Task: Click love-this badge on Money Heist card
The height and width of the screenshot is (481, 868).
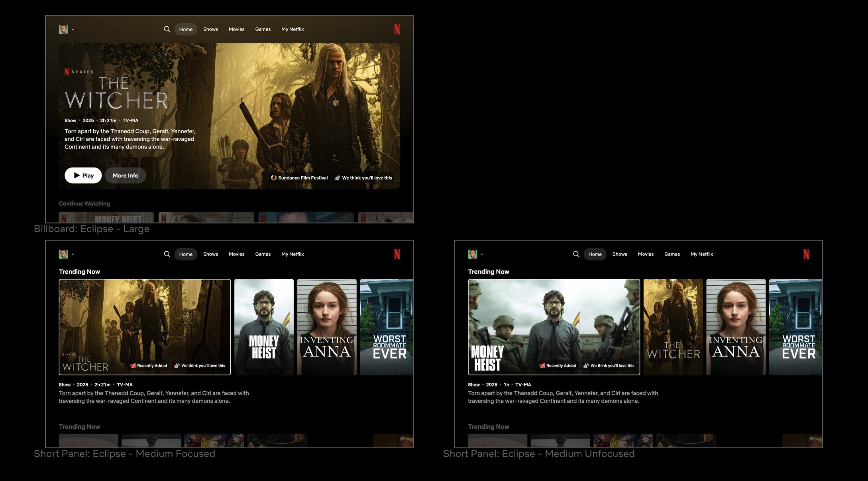Action: coord(609,365)
